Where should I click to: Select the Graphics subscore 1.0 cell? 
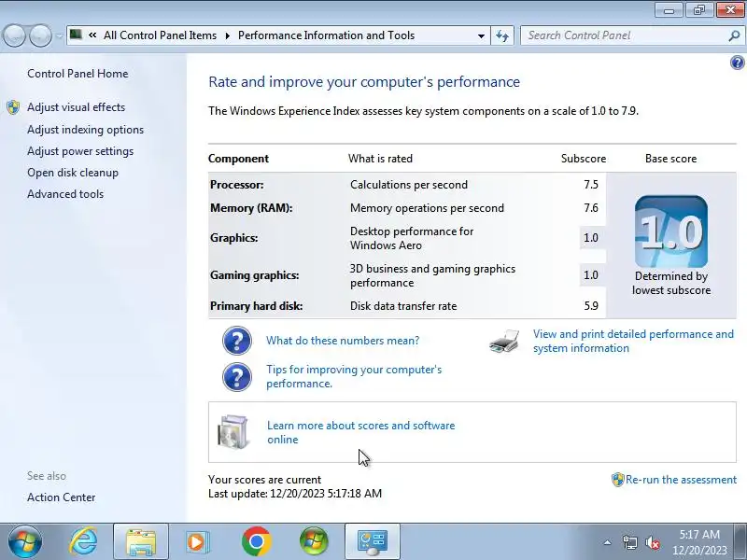pos(592,238)
